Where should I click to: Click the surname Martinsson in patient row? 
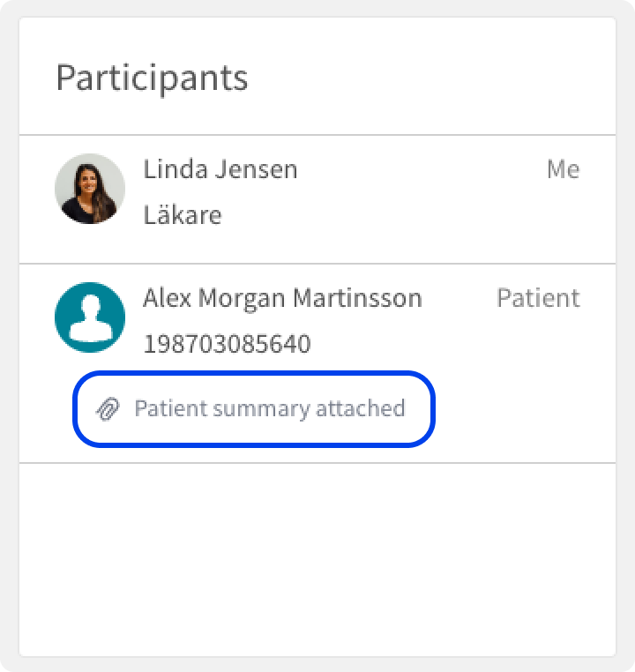pyautogui.click(x=358, y=298)
